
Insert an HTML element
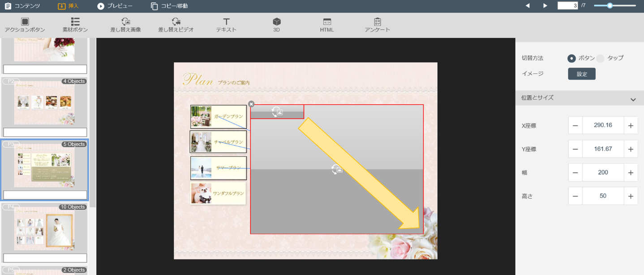327,25
